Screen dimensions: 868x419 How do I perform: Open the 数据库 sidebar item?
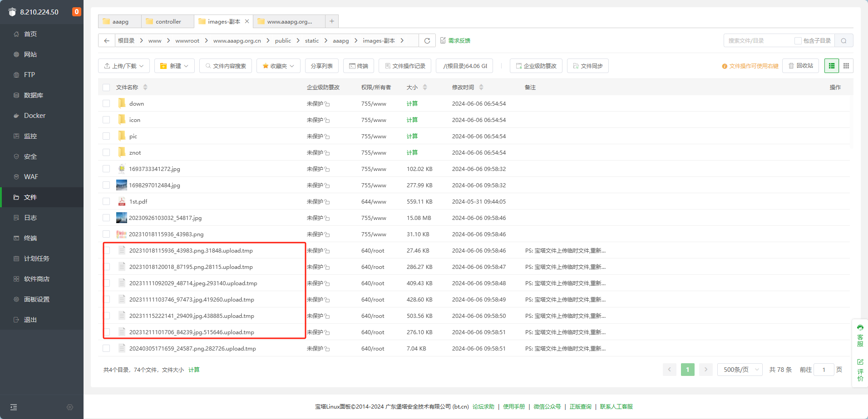(42, 95)
